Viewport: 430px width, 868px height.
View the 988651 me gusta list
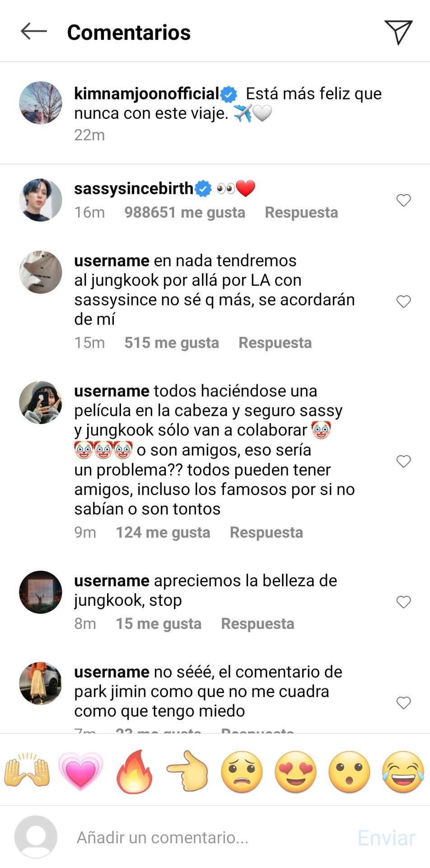185,212
